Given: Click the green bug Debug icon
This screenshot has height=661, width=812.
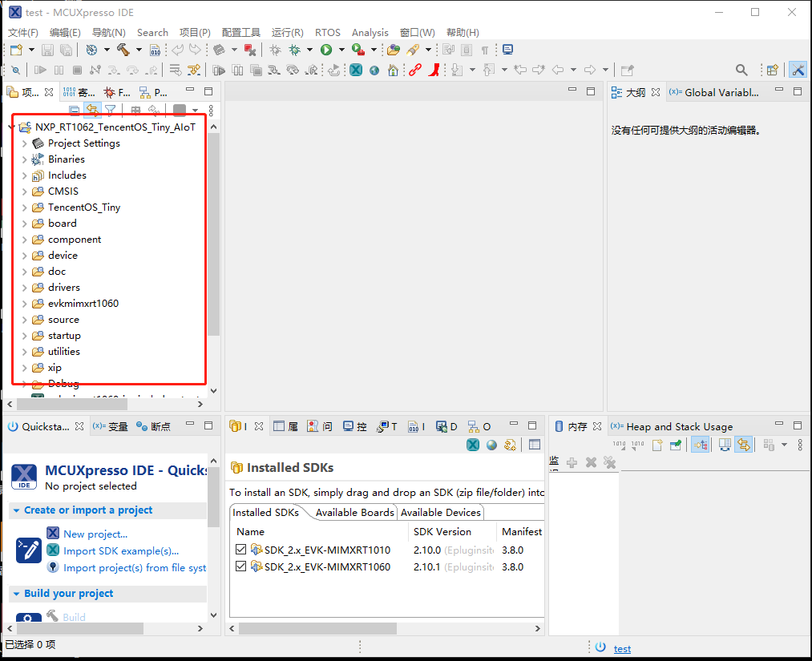Looking at the screenshot, I should tap(295, 50).
